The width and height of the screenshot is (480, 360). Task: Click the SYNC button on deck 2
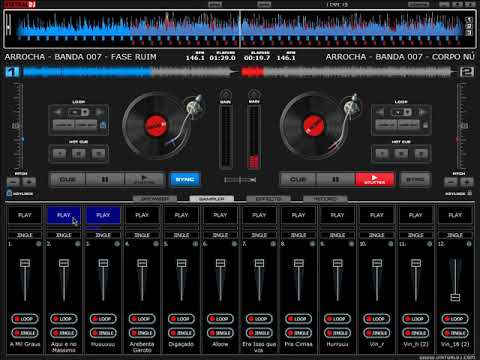coord(415,179)
